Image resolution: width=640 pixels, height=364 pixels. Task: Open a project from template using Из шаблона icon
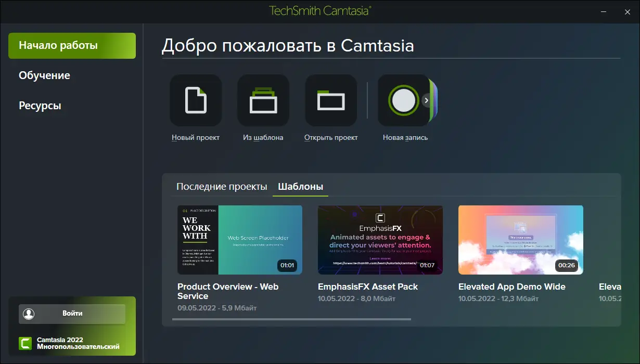point(263,100)
